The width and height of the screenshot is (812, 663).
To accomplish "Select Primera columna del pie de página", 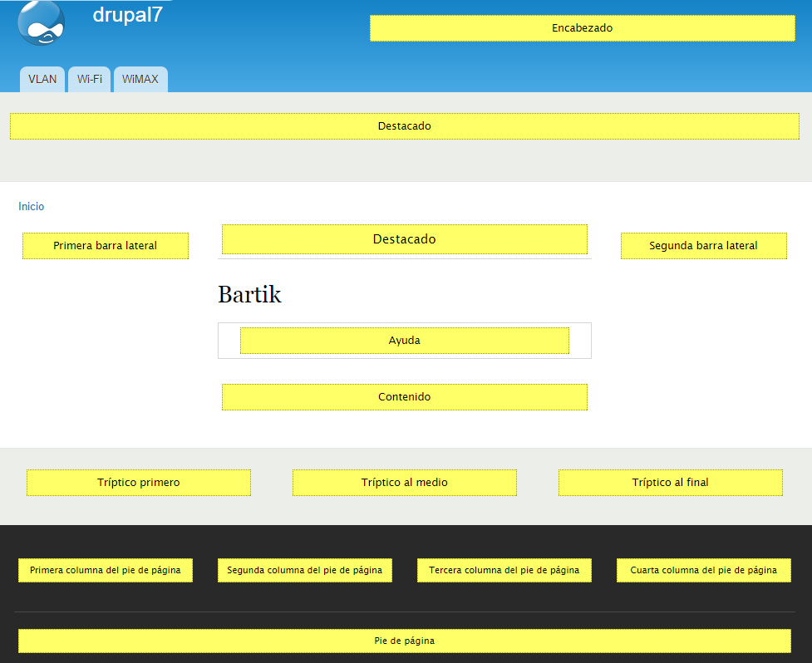I will click(105, 570).
